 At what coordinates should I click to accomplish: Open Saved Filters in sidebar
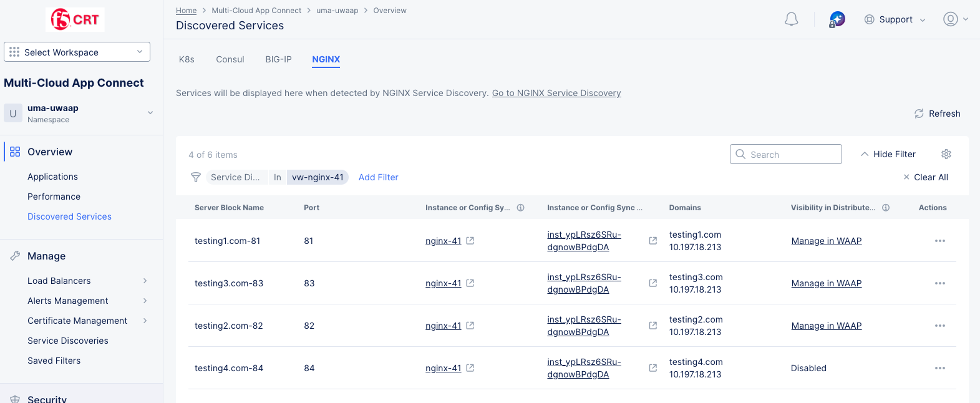[x=54, y=361]
